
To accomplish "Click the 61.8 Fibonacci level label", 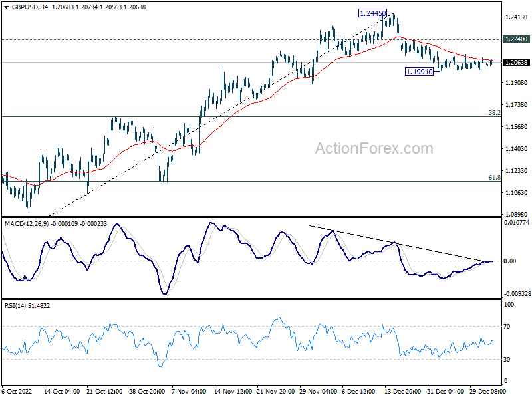I will (x=494, y=177).
